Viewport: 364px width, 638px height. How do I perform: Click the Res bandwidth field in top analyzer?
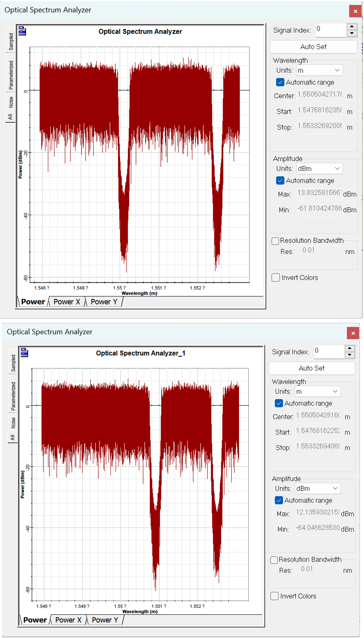(x=321, y=251)
